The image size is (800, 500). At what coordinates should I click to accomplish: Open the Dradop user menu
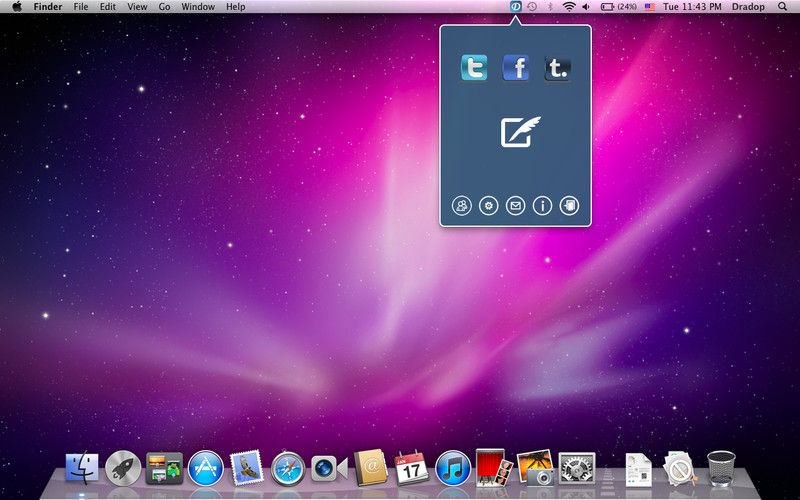(748, 7)
